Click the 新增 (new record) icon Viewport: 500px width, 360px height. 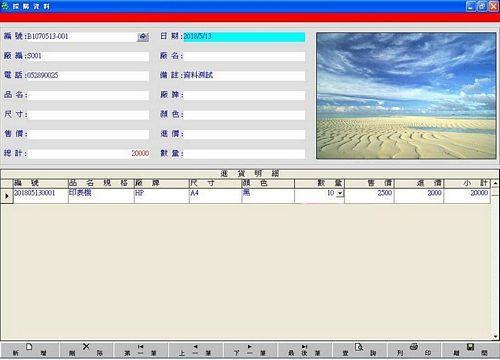coord(29,347)
